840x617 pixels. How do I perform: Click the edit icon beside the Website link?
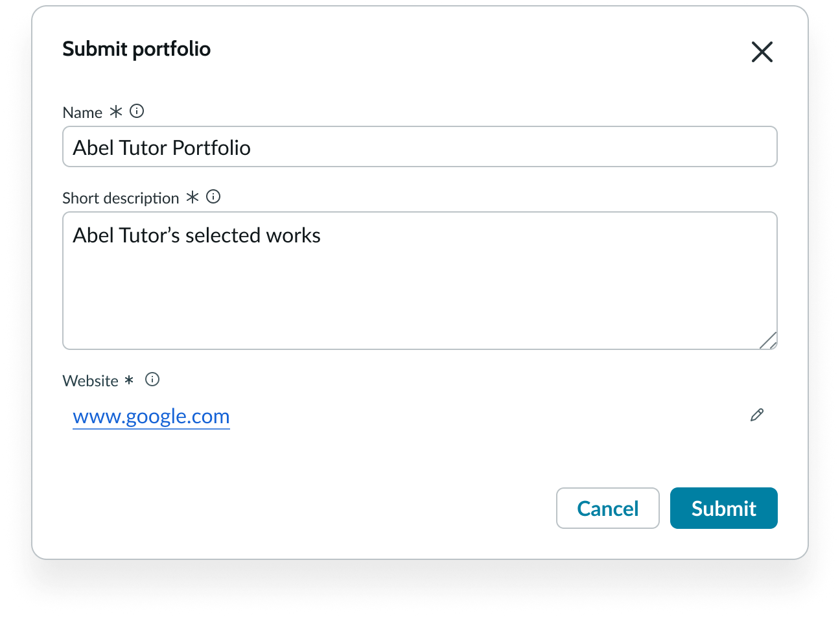[756, 415]
